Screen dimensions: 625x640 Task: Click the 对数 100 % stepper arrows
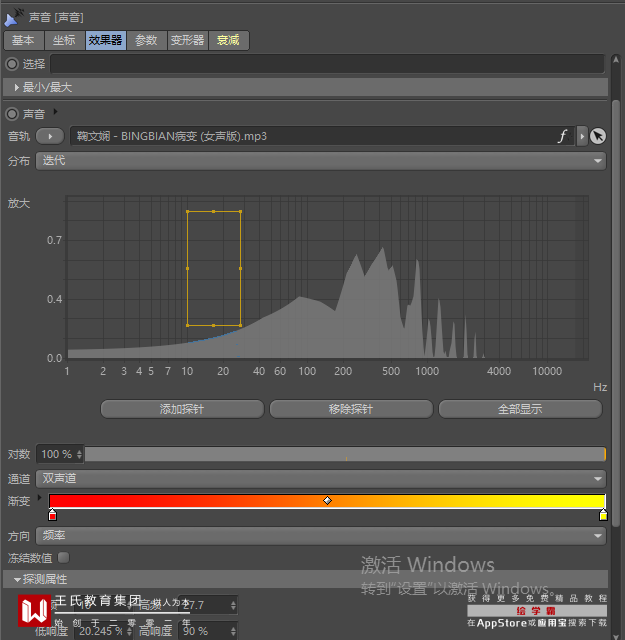(79, 454)
